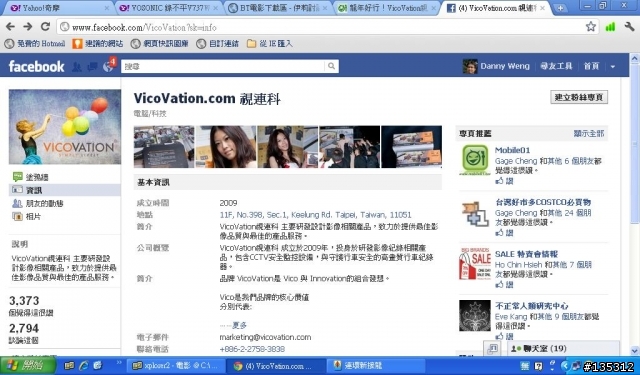
Task: Open Facebook messages icon
Action: [92, 67]
